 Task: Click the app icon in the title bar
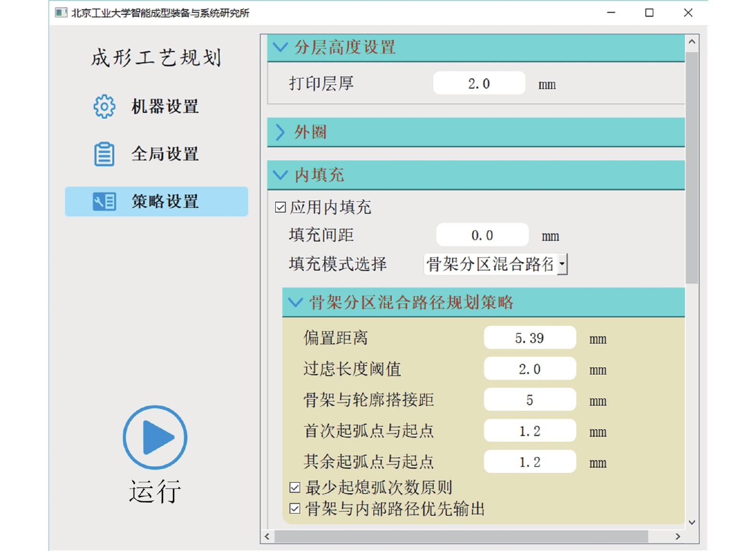[x=61, y=12]
